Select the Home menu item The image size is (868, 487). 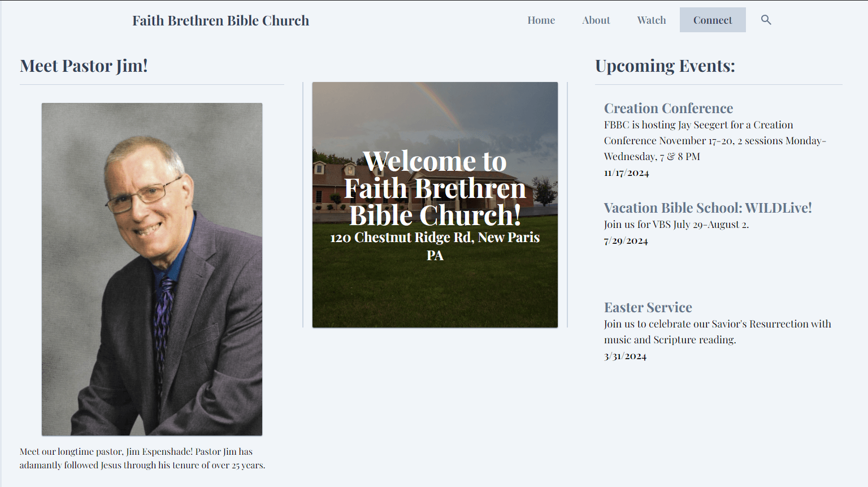541,20
